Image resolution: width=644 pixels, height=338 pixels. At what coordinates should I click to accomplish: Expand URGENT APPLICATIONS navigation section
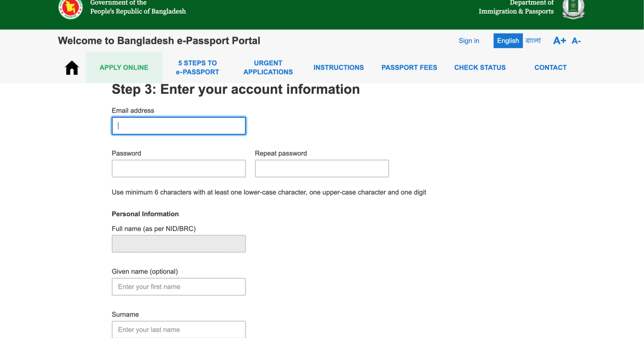tap(268, 67)
